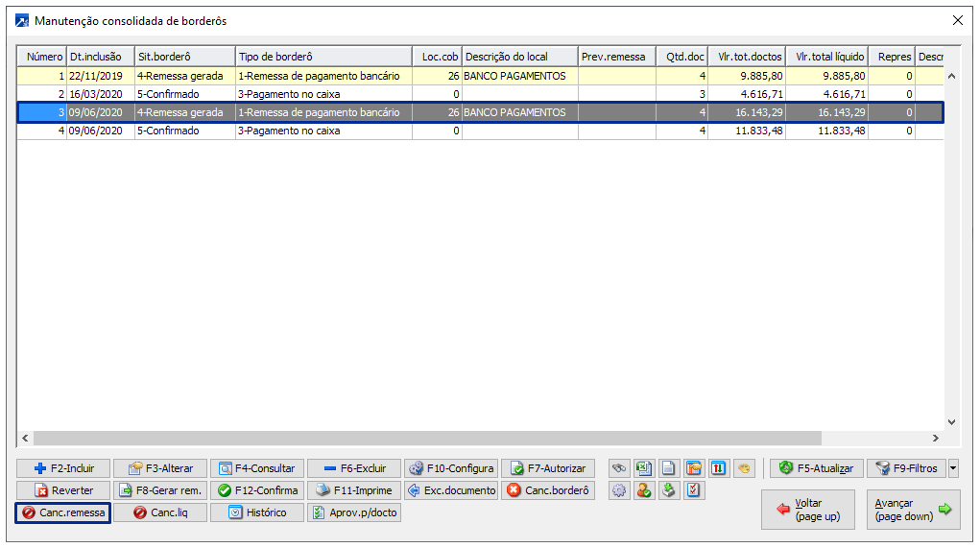Viewport: 980px width, 548px height.
Task: Click F2-Incluir to add a borderô
Action: [63, 468]
